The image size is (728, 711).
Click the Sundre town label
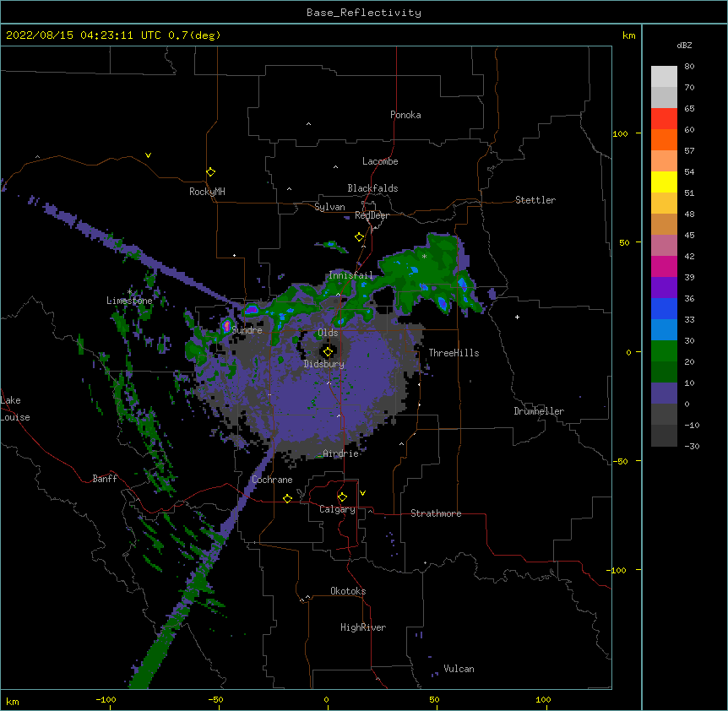[247, 330]
